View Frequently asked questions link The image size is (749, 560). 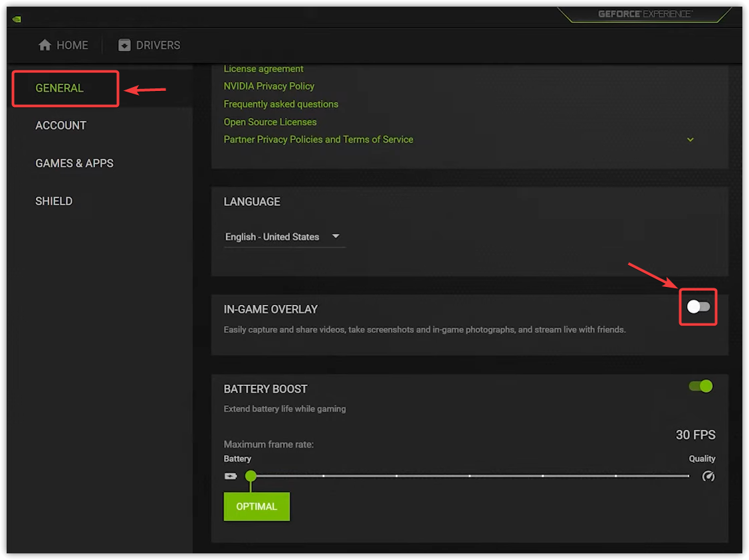(281, 104)
